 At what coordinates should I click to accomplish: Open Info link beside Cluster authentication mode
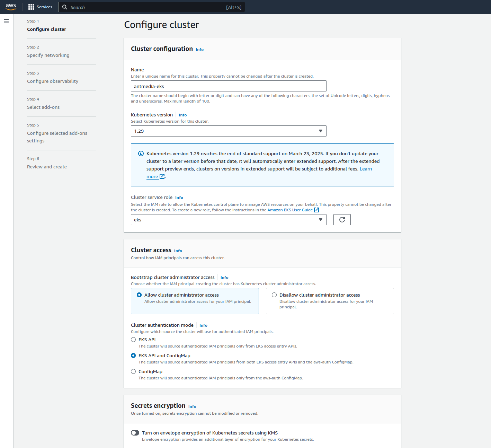point(203,325)
